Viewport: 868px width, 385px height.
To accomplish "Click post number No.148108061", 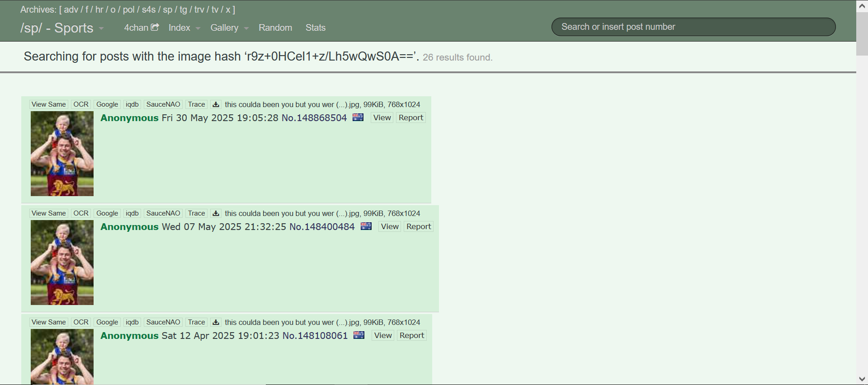I will [x=315, y=335].
